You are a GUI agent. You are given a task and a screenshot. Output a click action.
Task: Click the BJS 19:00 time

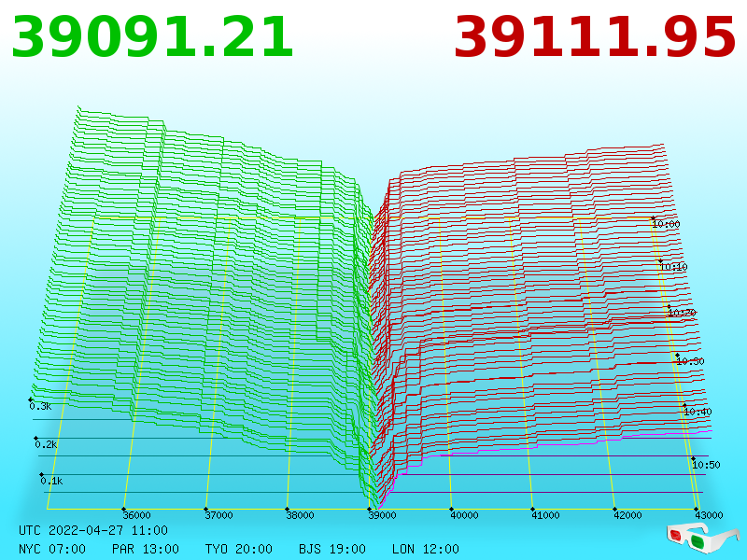[x=332, y=549]
